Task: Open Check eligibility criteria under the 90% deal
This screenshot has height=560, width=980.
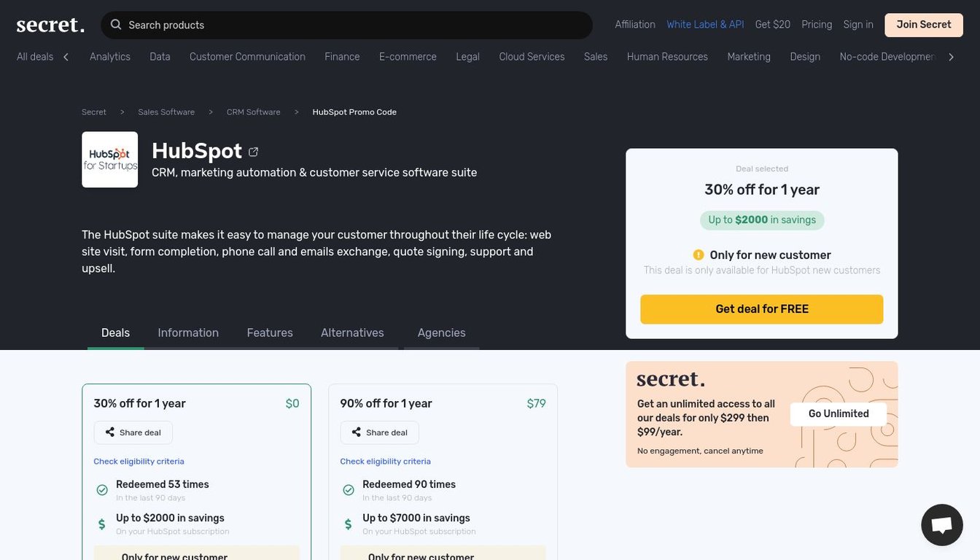Action: (385, 461)
